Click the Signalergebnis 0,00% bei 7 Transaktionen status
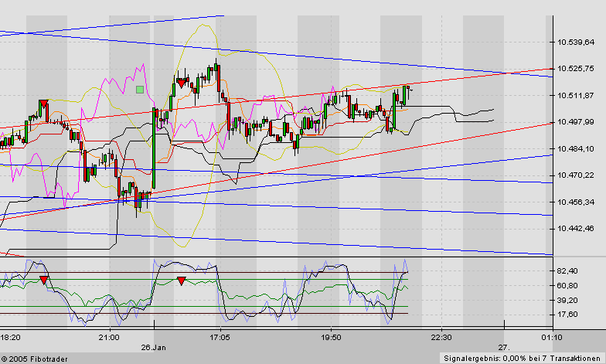The height and width of the screenshot is (364, 606). click(522, 359)
